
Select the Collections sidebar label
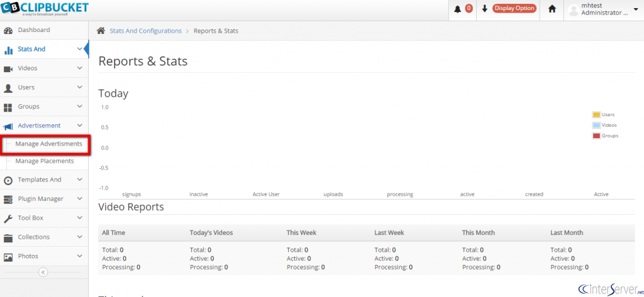click(x=34, y=237)
